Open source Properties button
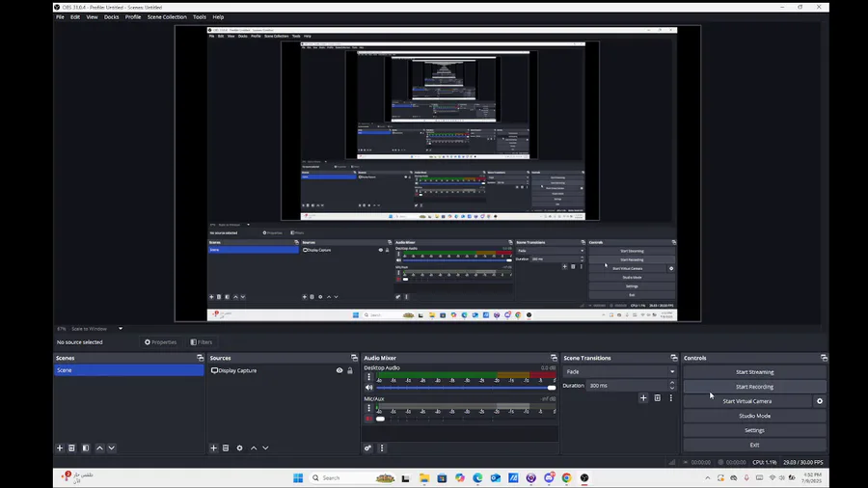 tap(160, 342)
